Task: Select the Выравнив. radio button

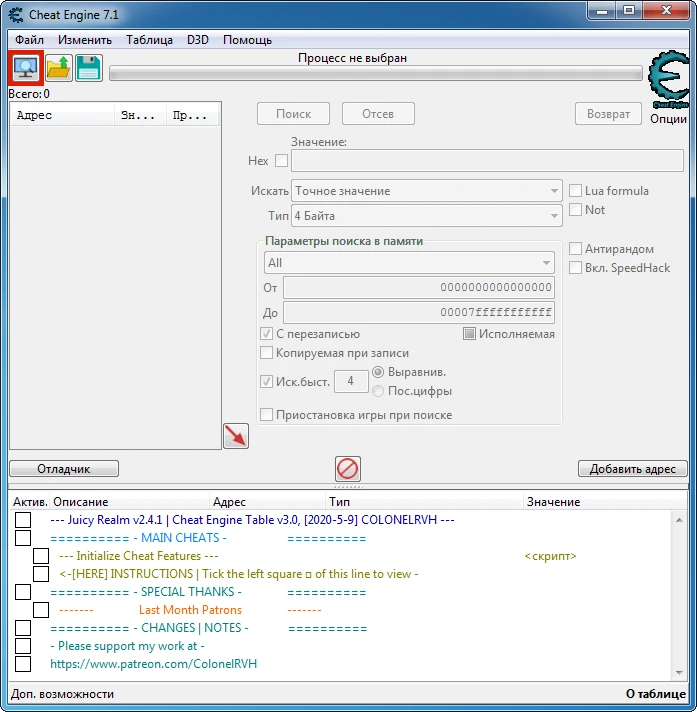Action: pos(378,372)
